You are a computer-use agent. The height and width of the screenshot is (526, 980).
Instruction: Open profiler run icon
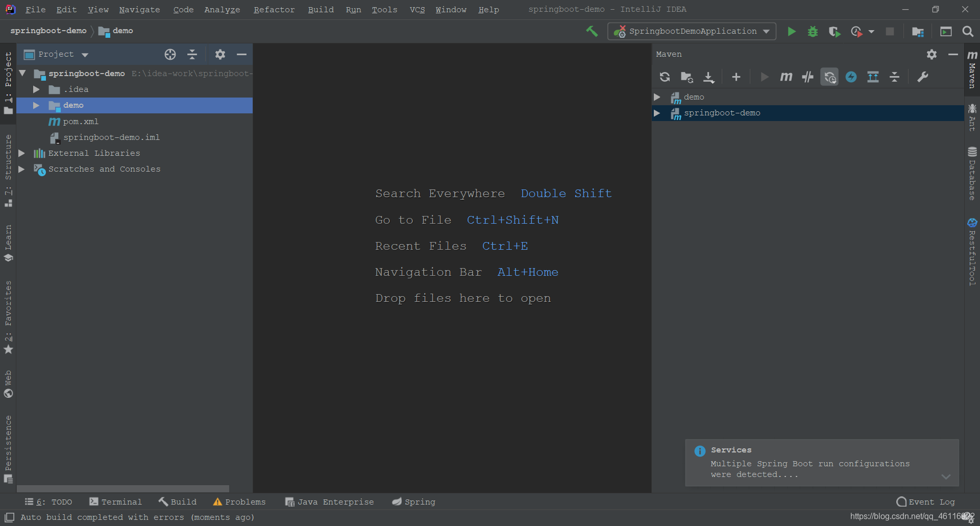[857, 32]
